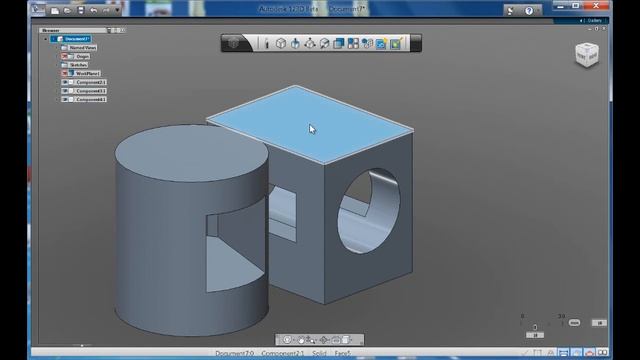640x360 pixels.
Task: Collapse the Document7 root node arrow
Action: [46, 39]
